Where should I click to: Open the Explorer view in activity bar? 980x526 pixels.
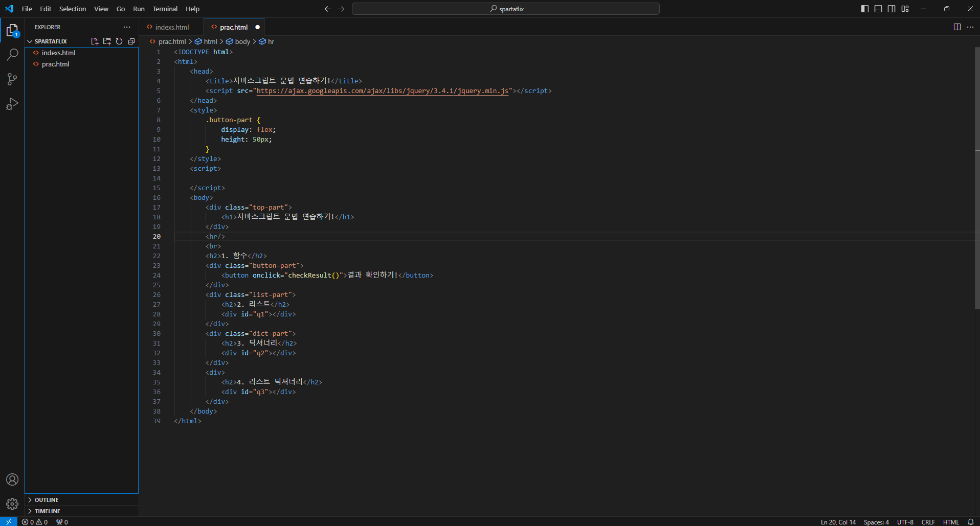tap(12, 31)
